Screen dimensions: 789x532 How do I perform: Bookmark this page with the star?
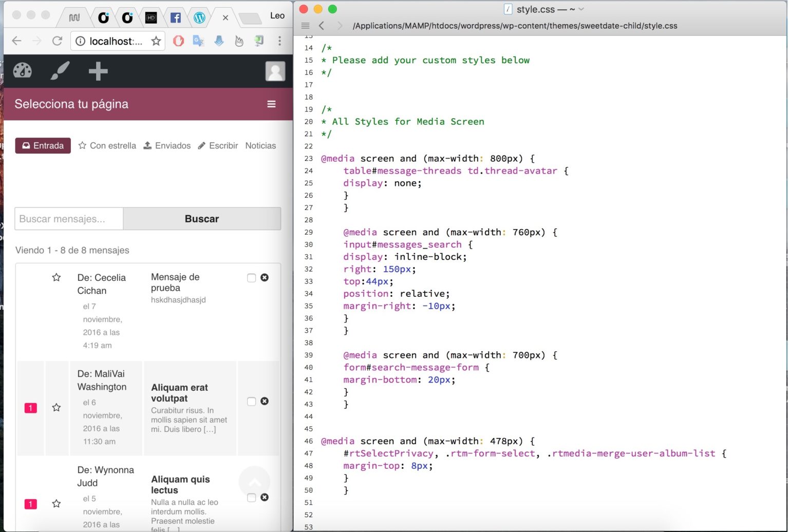tap(156, 41)
